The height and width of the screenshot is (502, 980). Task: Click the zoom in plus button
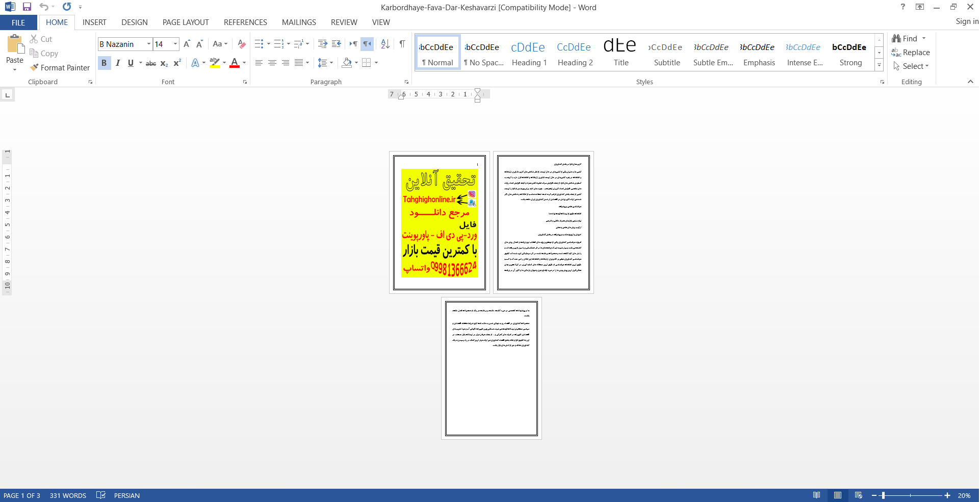[x=947, y=495]
